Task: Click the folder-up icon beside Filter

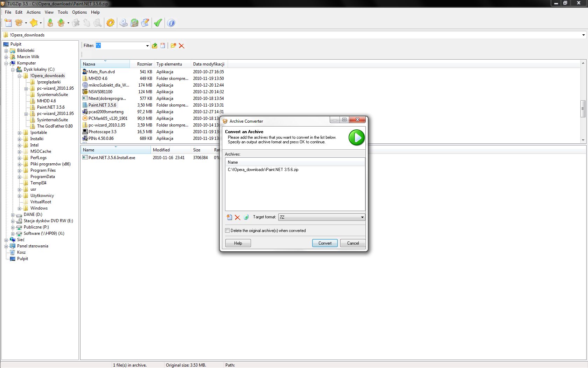Action: (x=155, y=46)
